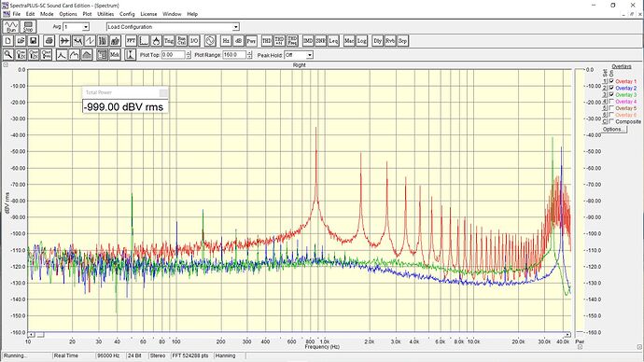Toggle the Hz frequency utility icon
Image resolution: width=644 pixels, height=362 pixels.
pos(226,41)
